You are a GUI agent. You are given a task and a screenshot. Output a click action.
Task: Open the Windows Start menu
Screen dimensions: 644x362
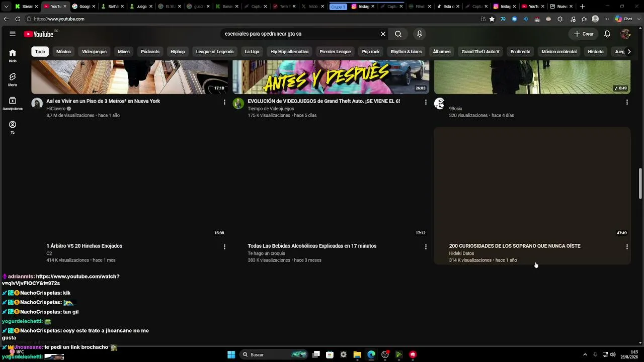[231, 354]
